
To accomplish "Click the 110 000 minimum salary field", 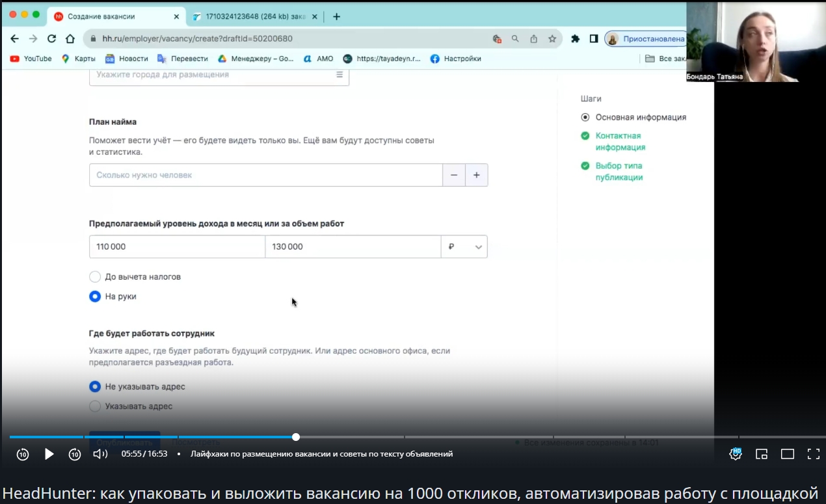I will [177, 246].
